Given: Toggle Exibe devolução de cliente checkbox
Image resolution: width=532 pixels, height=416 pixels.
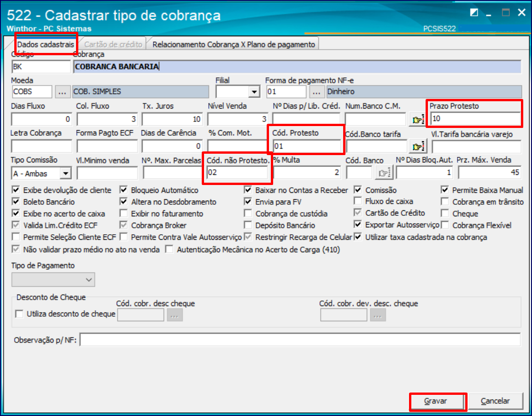Looking at the screenshot, I should (16, 190).
